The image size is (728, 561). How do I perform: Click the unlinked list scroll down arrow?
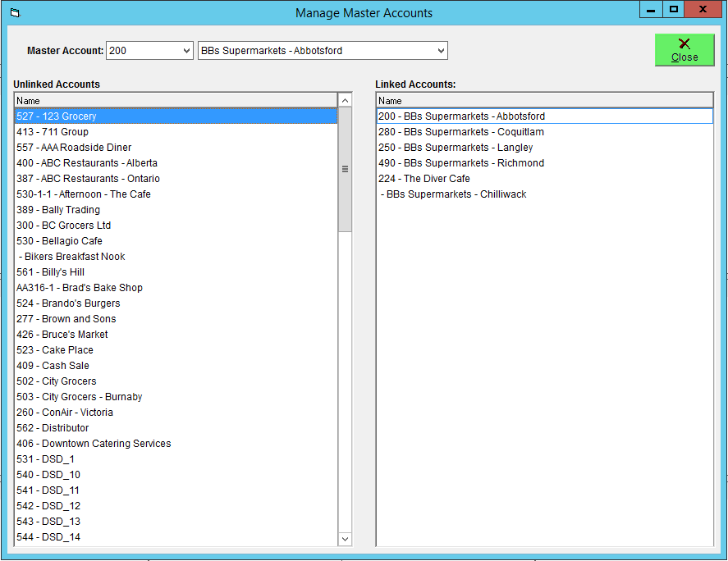click(x=345, y=539)
